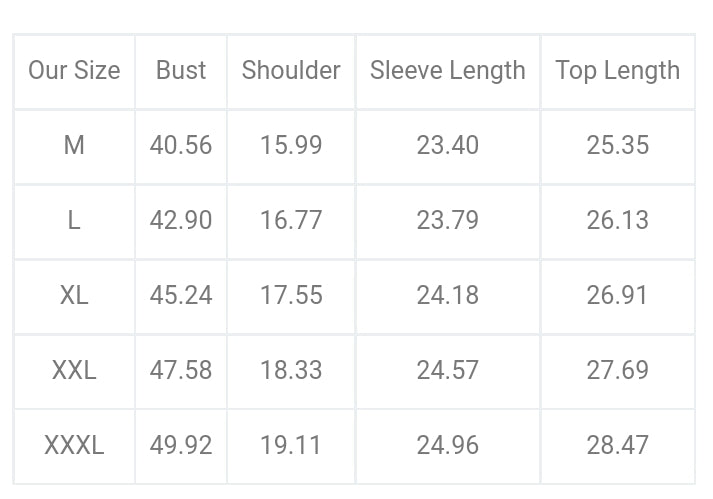The width and height of the screenshot is (713, 499).
Task: Click bust value 49.92
Action: click(181, 446)
